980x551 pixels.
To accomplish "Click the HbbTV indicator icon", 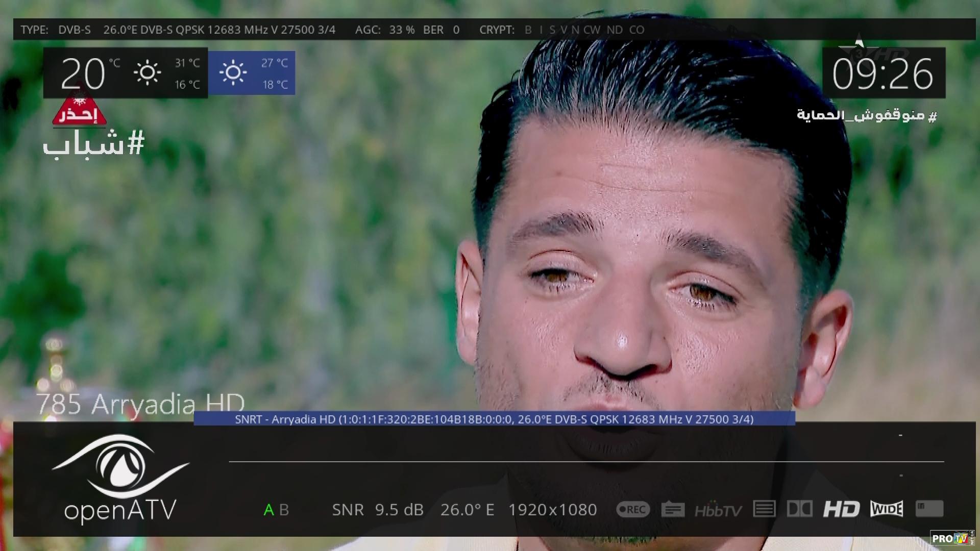I will click(x=718, y=510).
